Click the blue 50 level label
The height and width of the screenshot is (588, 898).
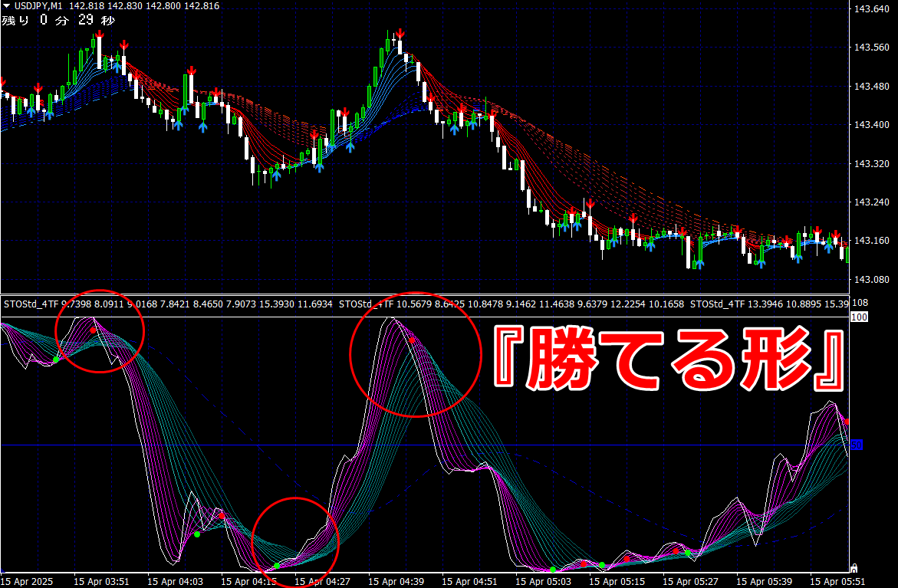pyautogui.click(x=856, y=445)
